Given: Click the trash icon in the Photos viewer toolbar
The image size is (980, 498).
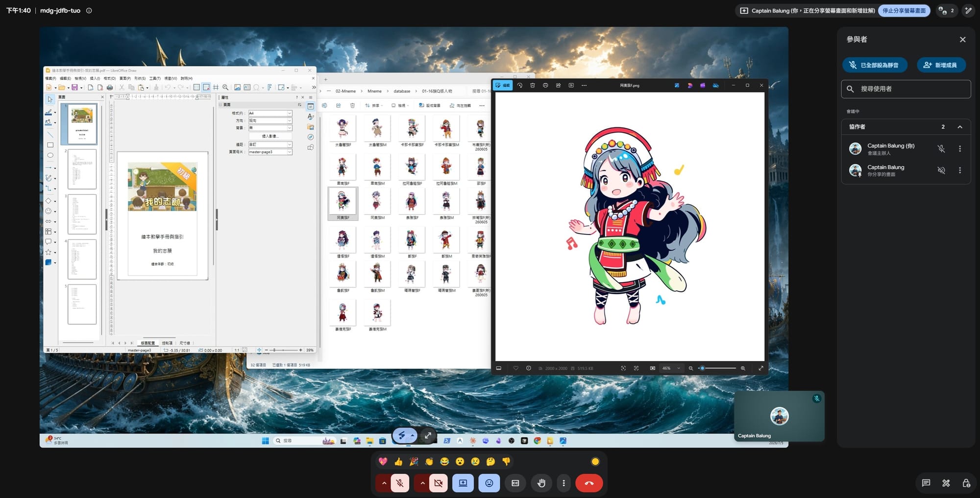Looking at the screenshot, I should coord(533,85).
